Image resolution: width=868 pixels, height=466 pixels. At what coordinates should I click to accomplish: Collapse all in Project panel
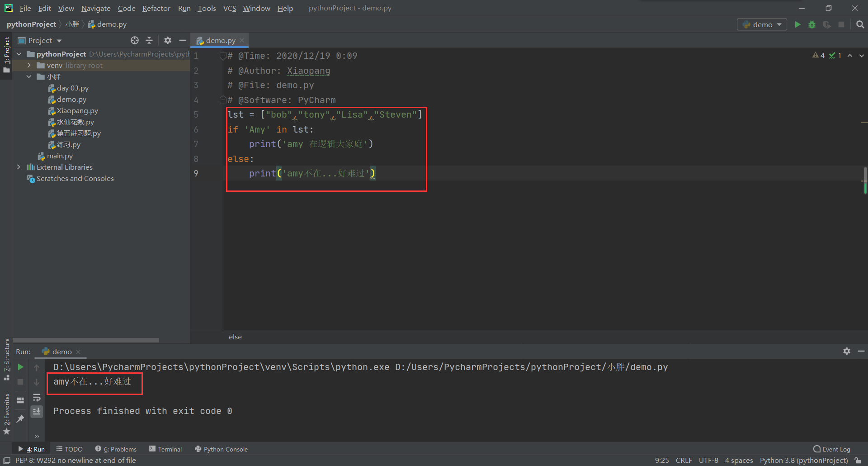149,40
